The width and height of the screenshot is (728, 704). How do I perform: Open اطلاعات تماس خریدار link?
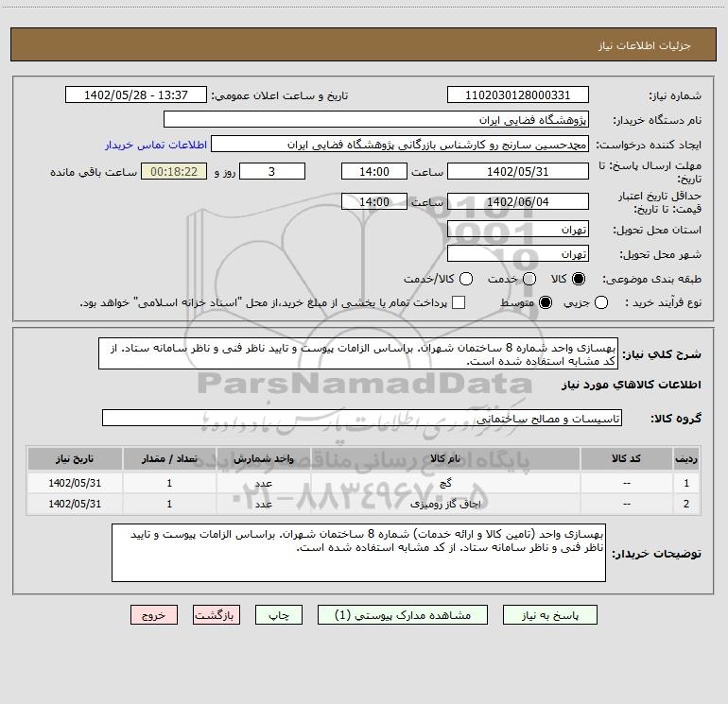156,145
